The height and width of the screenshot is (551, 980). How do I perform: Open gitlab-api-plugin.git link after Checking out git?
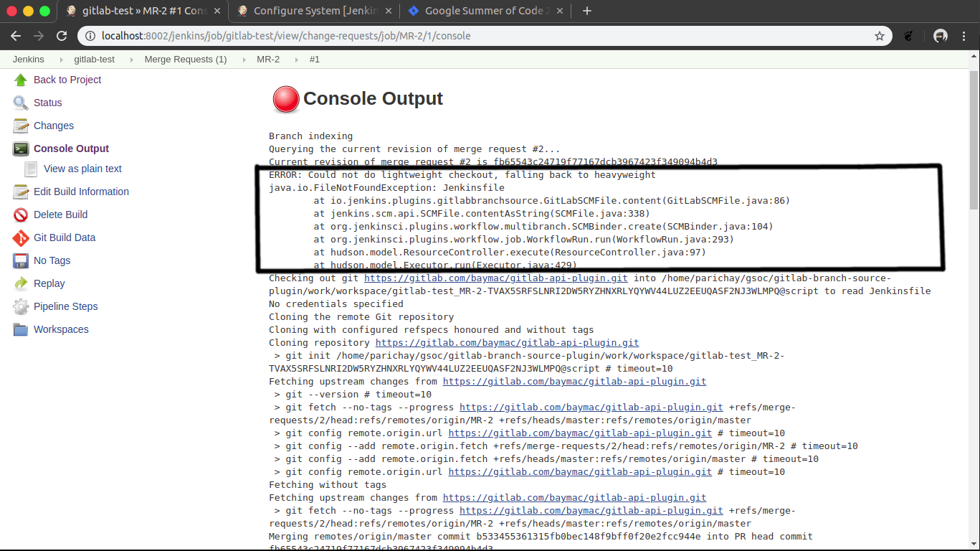(x=496, y=278)
